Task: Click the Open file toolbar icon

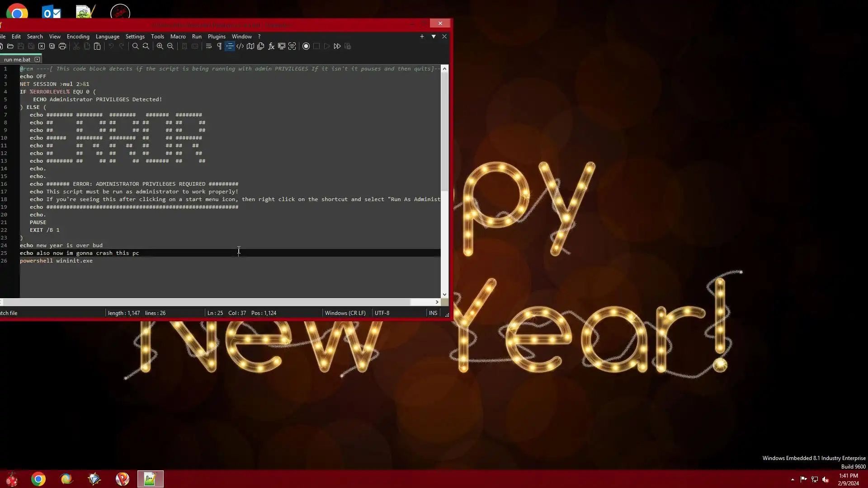Action: pos(10,46)
